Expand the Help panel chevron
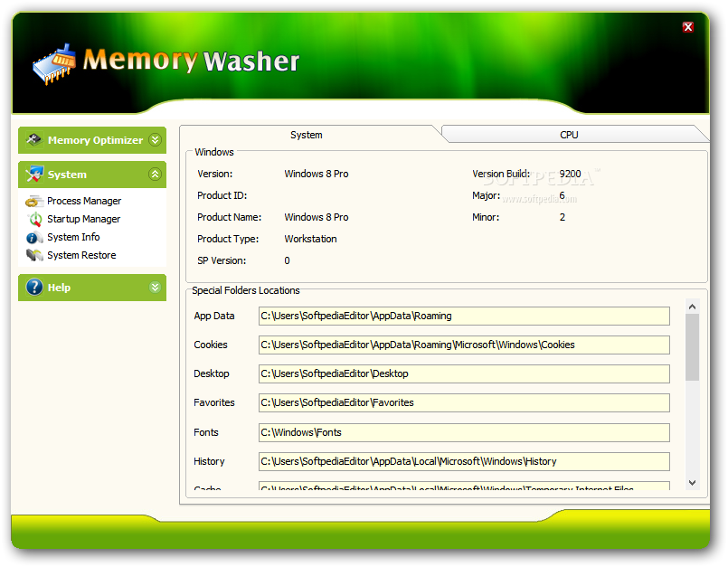 click(x=155, y=287)
